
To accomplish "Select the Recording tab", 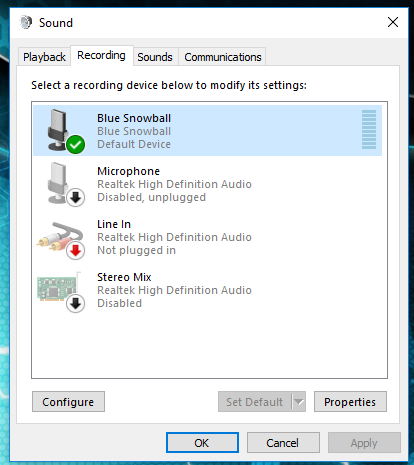I will [102, 55].
